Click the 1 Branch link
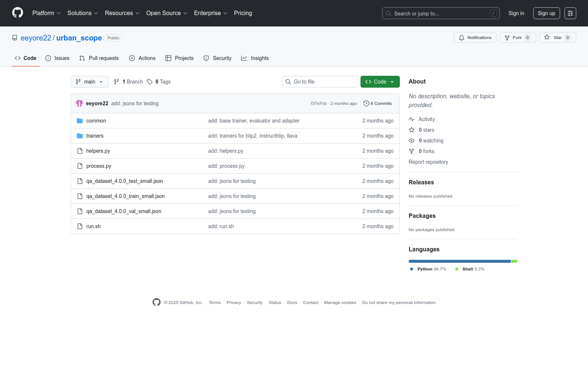588x368 pixels. [x=128, y=82]
